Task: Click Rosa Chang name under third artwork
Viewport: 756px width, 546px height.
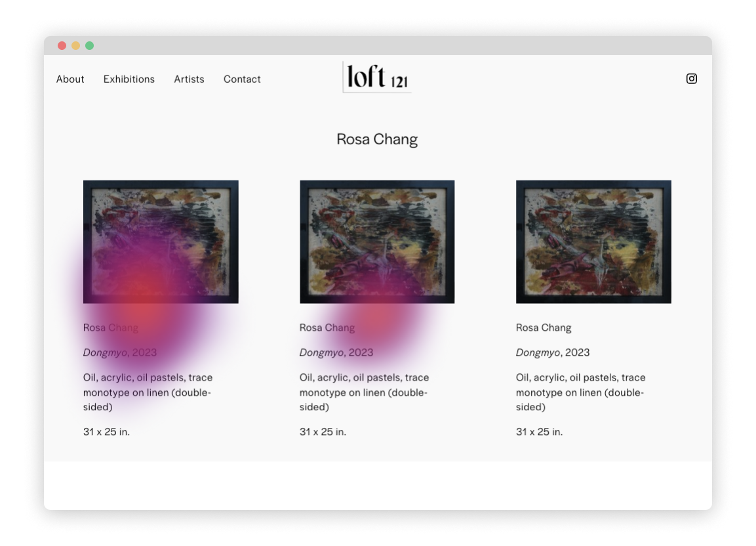Action: (x=544, y=327)
